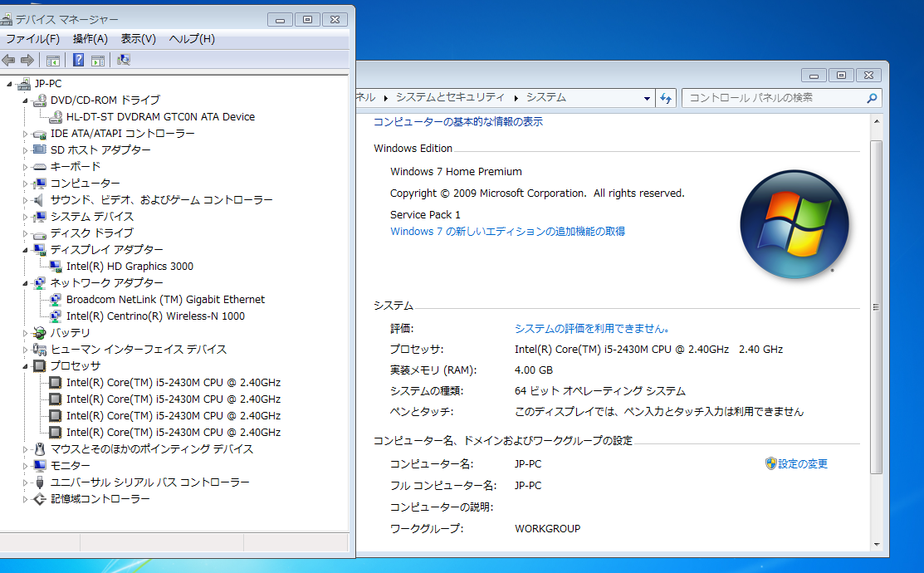Viewport: 924px width, 573px height.
Task: Open the address bar history dropdown arrow
Action: pos(647,99)
